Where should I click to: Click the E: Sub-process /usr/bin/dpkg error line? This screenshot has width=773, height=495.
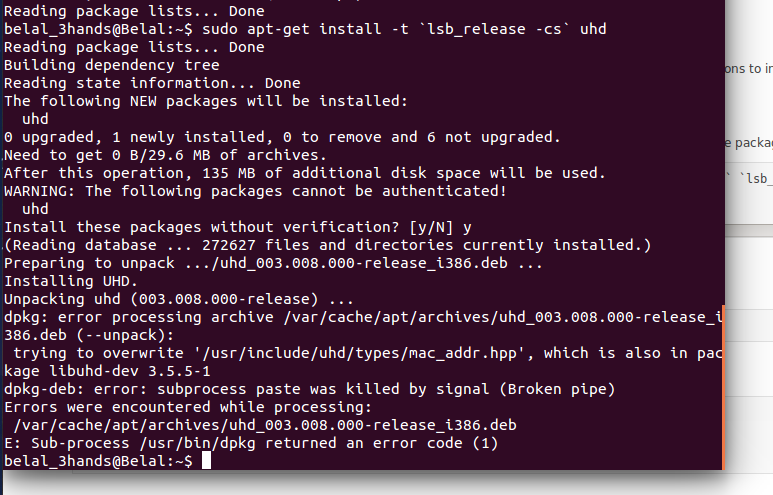pos(251,443)
